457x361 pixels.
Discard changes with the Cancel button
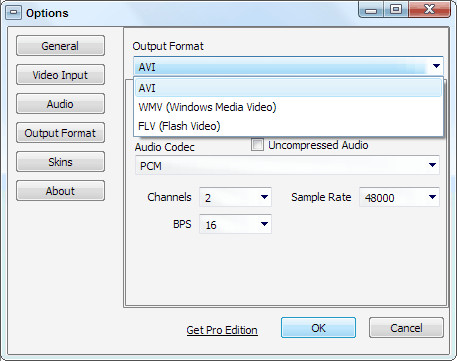pyautogui.click(x=406, y=328)
